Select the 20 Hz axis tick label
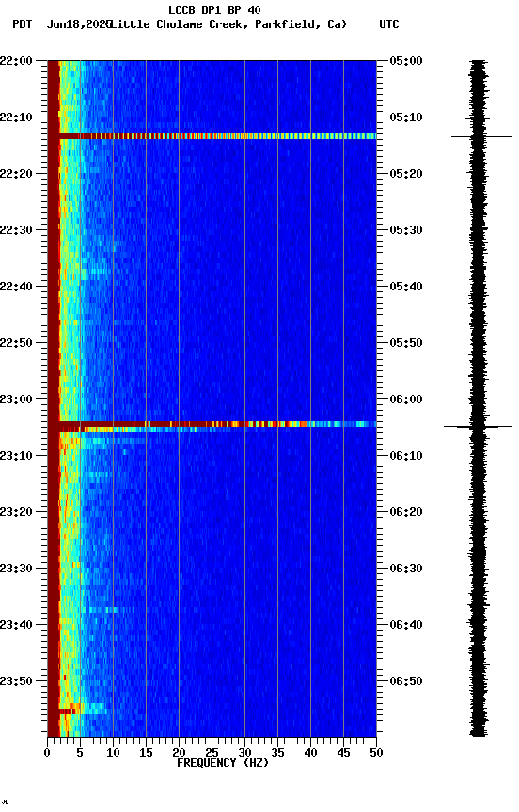This screenshot has height=812, width=519. tap(179, 754)
